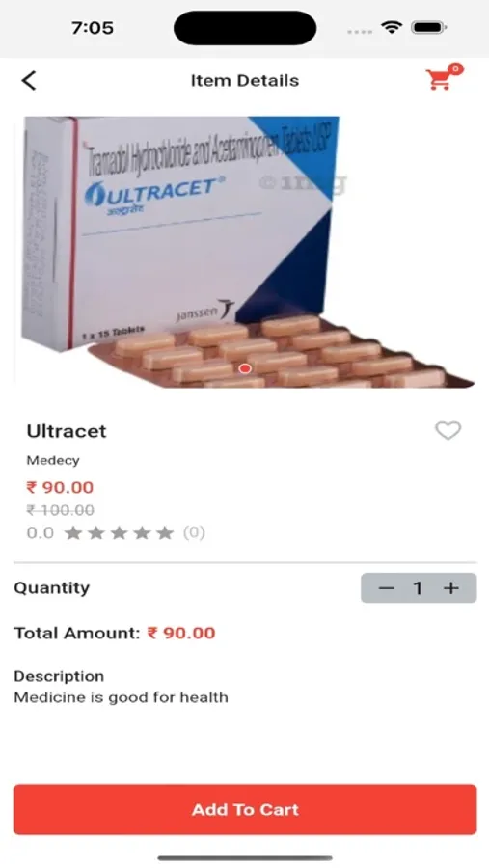
Task: Tap the cart badge counter showing 0
Action: [455, 69]
